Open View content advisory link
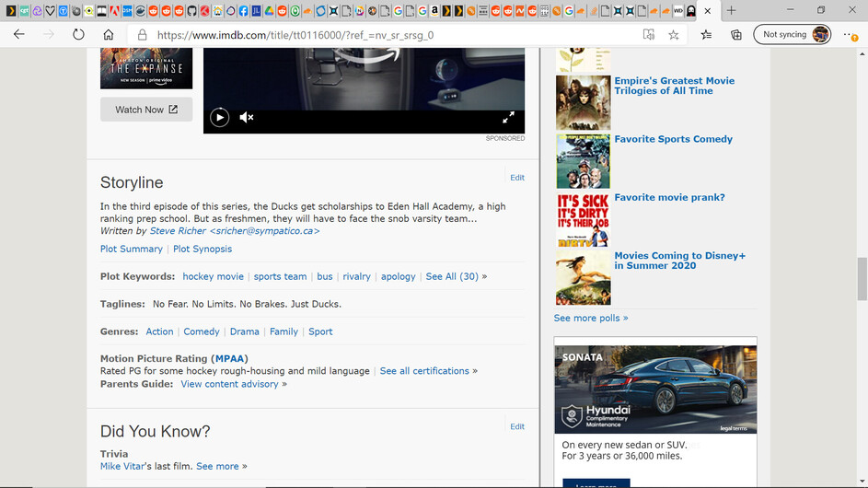Image resolution: width=868 pixels, height=488 pixels. 229,385
